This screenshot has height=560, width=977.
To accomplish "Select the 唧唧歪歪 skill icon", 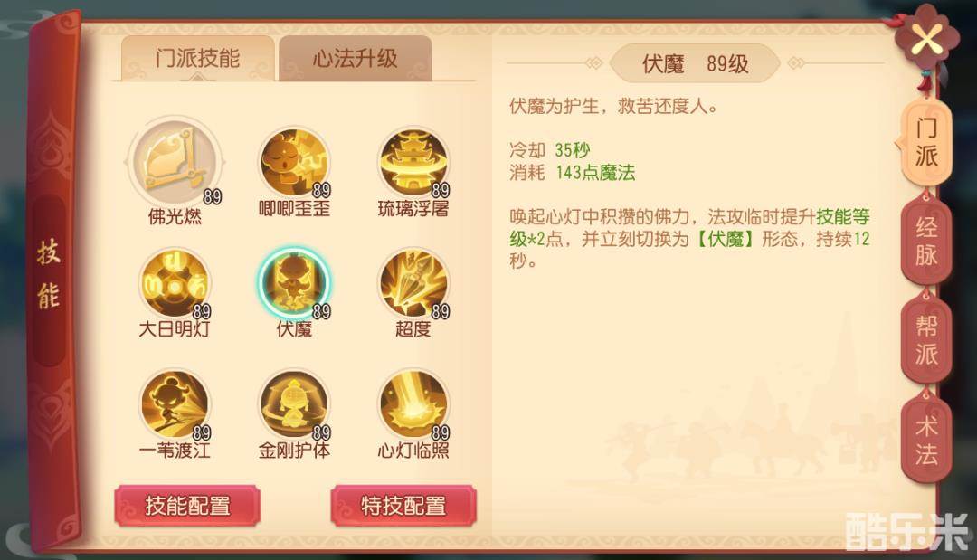I will click(294, 163).
